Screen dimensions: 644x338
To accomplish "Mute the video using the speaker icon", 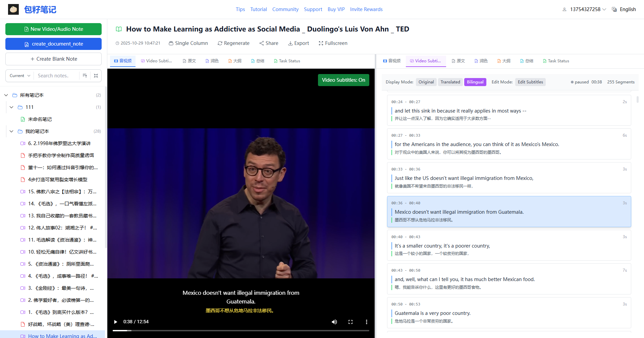I will [334, 322].
